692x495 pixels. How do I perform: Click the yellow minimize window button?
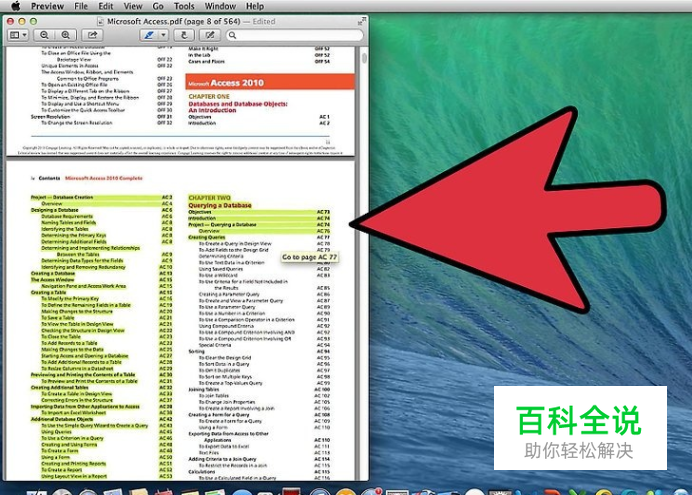point(22,21)
